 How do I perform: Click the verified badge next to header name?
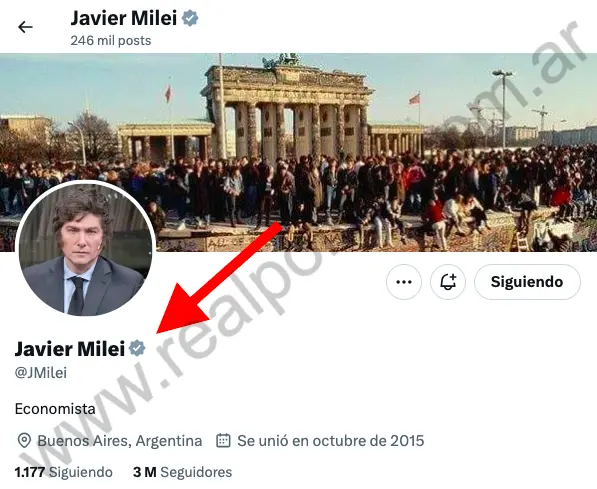tap(190, 18)
